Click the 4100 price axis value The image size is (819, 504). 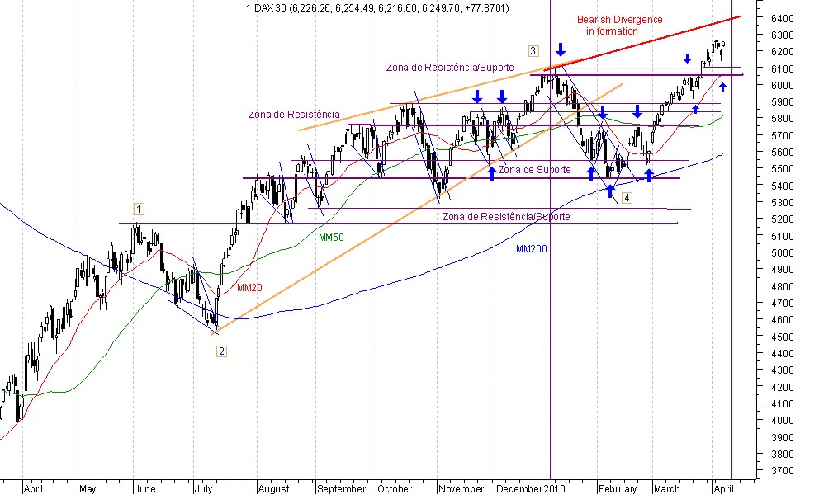(783, 404)
